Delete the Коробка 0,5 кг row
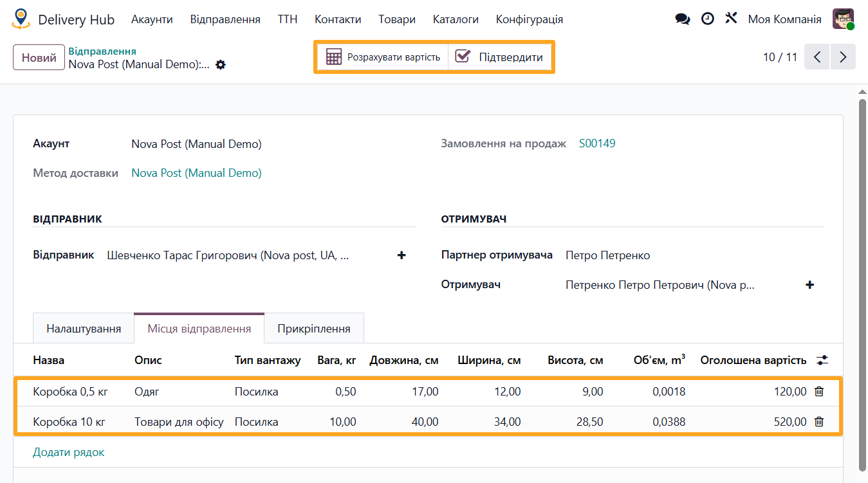 819,391
